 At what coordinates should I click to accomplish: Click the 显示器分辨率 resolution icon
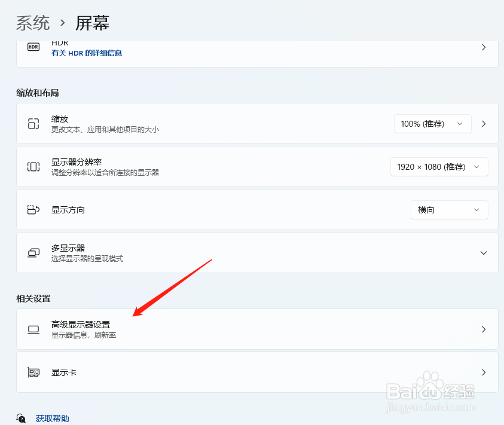[33, 167]
